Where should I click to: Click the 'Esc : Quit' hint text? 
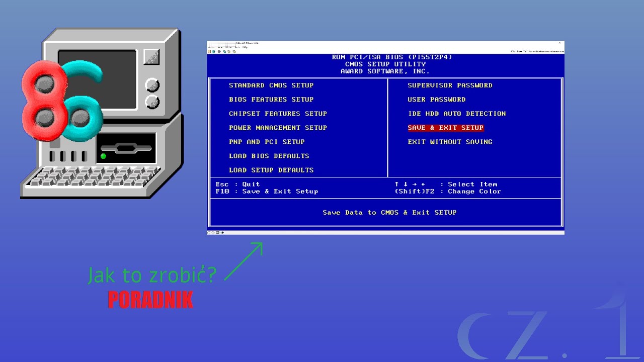[238, 185]
